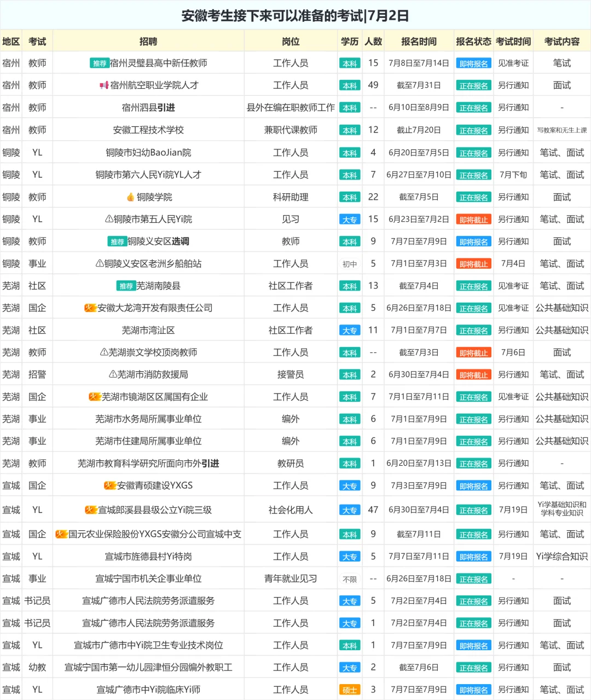The image size is (591, 700).
Task: Click the 地区 column header
Action: click(x=11, y=42)
